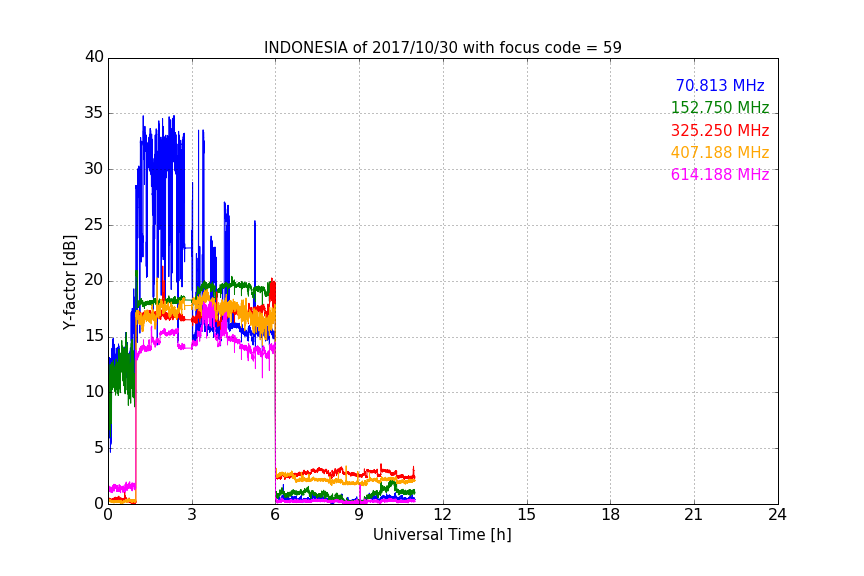Viewport: 864px width, 576px height.
Task: Click the y-axis tick value 30
Action: (x=94, y=169)
